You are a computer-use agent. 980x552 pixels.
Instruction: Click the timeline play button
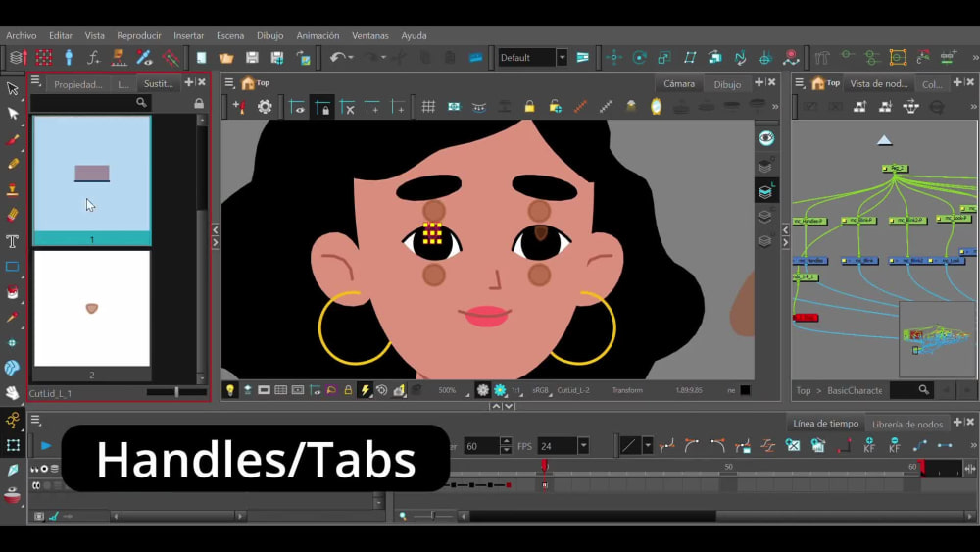point(46,446)
